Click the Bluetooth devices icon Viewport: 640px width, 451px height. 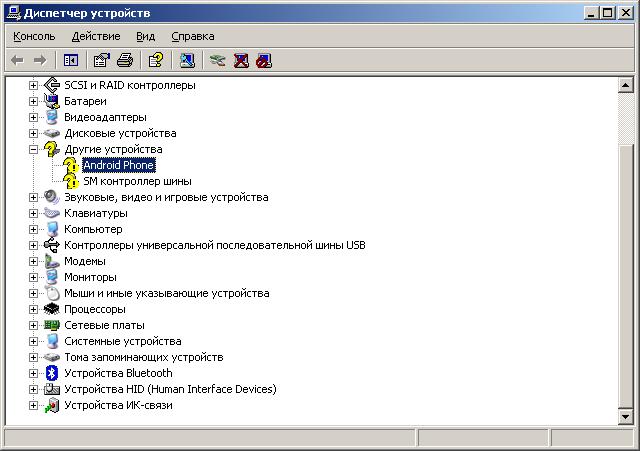[x=52, y=373]
